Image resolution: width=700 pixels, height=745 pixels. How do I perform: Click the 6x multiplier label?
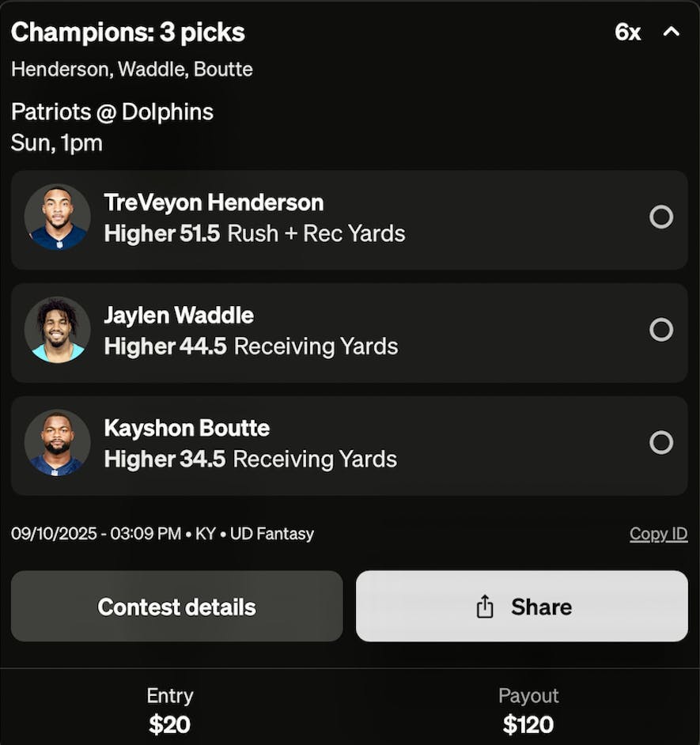(x=627, y=32)
